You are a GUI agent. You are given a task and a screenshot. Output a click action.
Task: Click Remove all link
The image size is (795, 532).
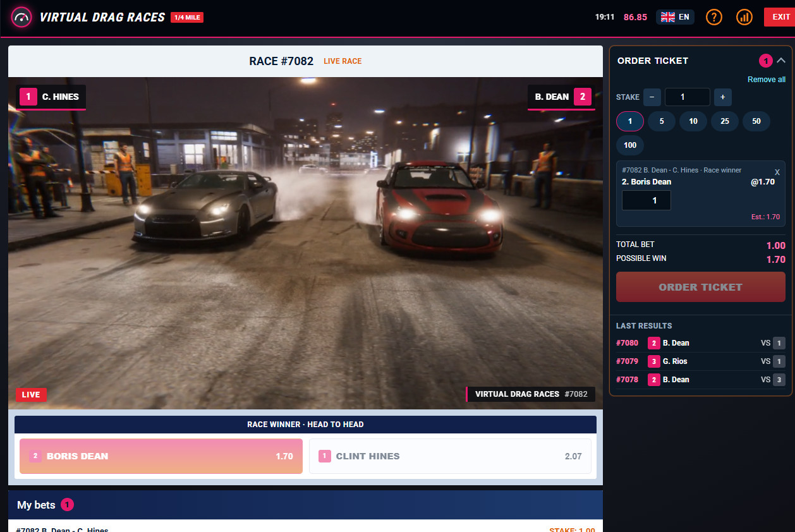pos(767,80)
